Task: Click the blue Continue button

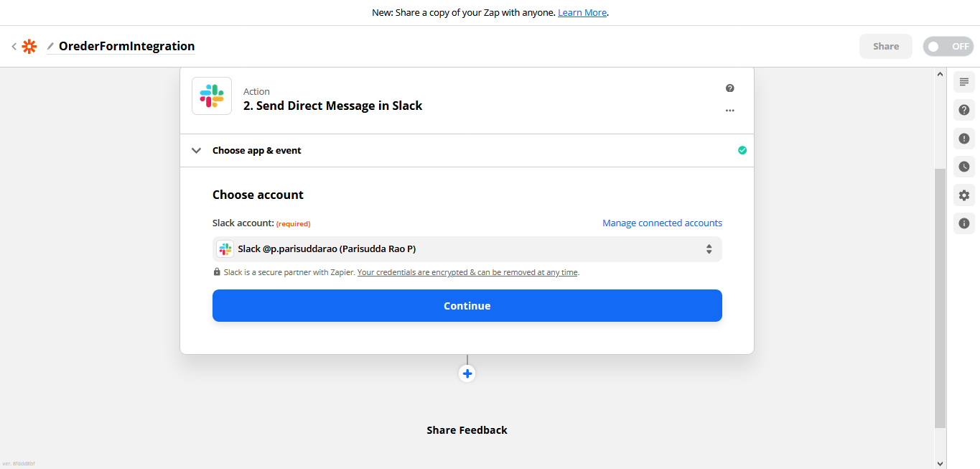Action: pyautogui.click(x=467, y=306)
